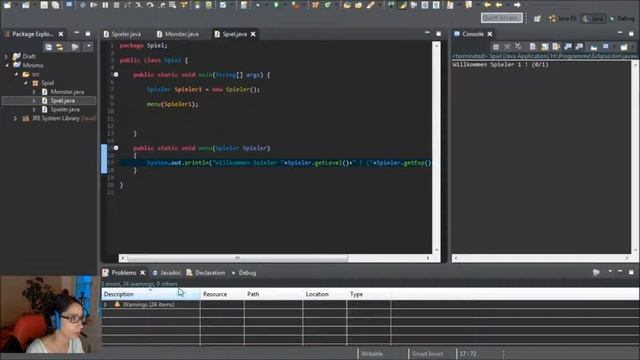The width and height of the screenshot is (640, 360).
Task: Click the Last Edit Location arrow
Action: [x=487, y=5]
